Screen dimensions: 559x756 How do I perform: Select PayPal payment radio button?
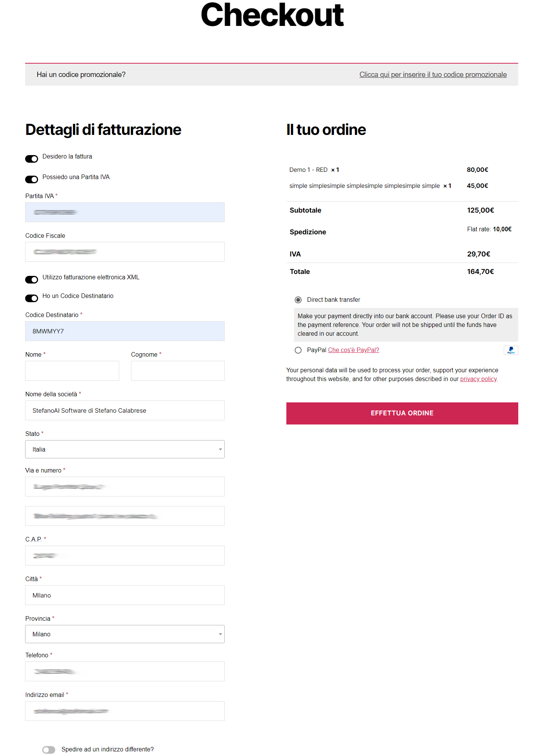point(298,350)
